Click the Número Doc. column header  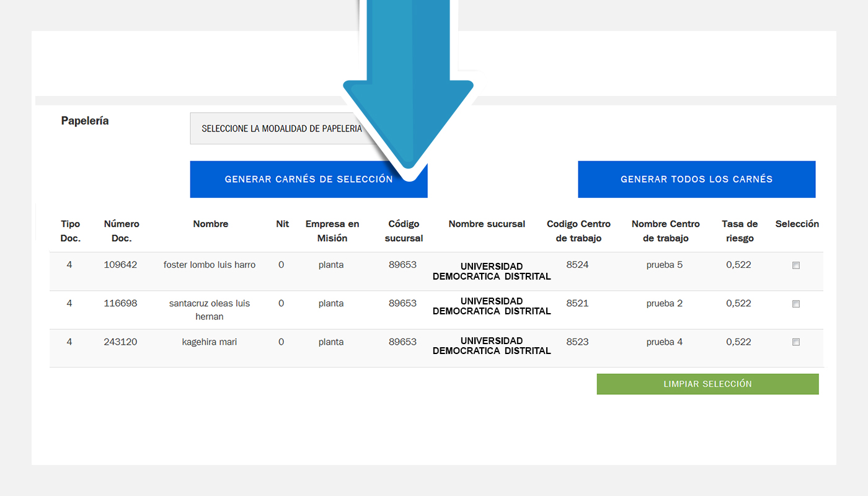coord(122,231)
